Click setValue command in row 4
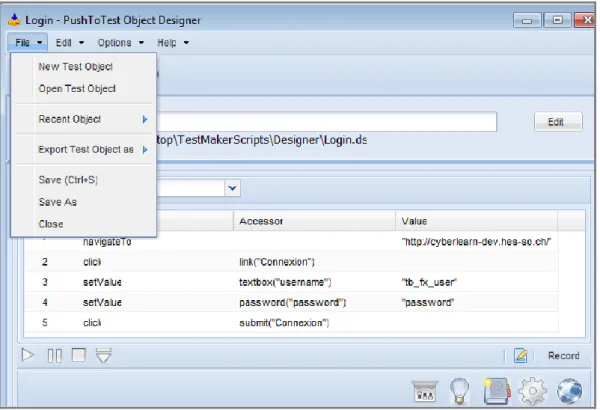This screenshot has width=600, height=410. 102,302
